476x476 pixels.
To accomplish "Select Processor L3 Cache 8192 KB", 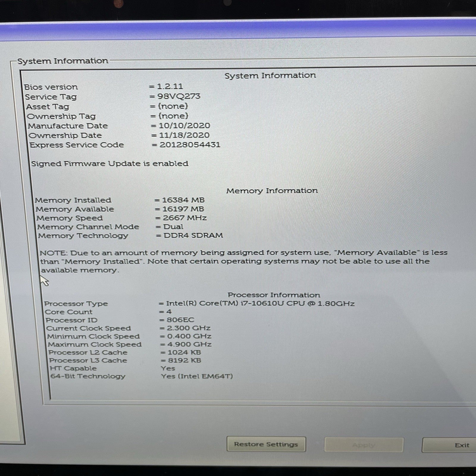I will click(x=185, y=360).
